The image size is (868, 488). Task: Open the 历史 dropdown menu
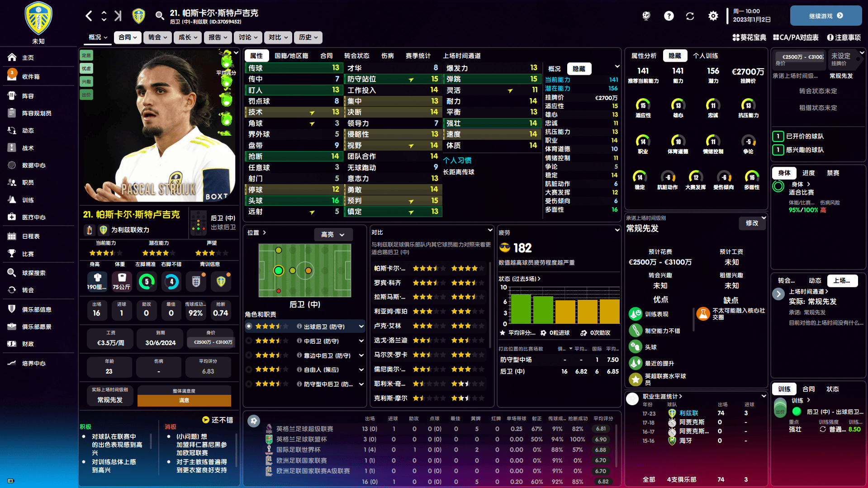(x=308, y=37)
